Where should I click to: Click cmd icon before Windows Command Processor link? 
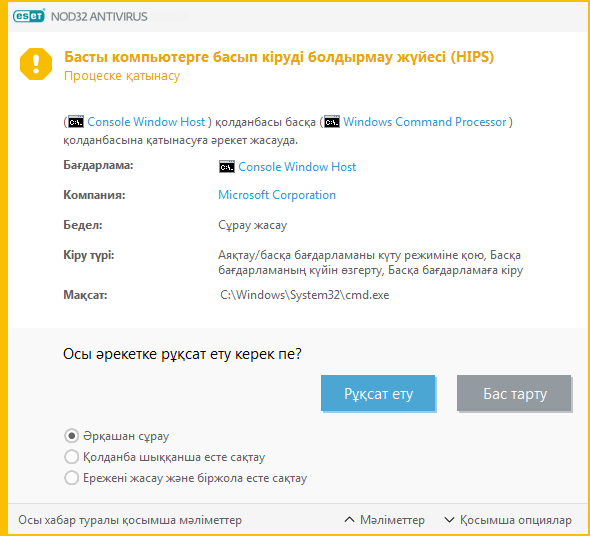tap(332, 122)
